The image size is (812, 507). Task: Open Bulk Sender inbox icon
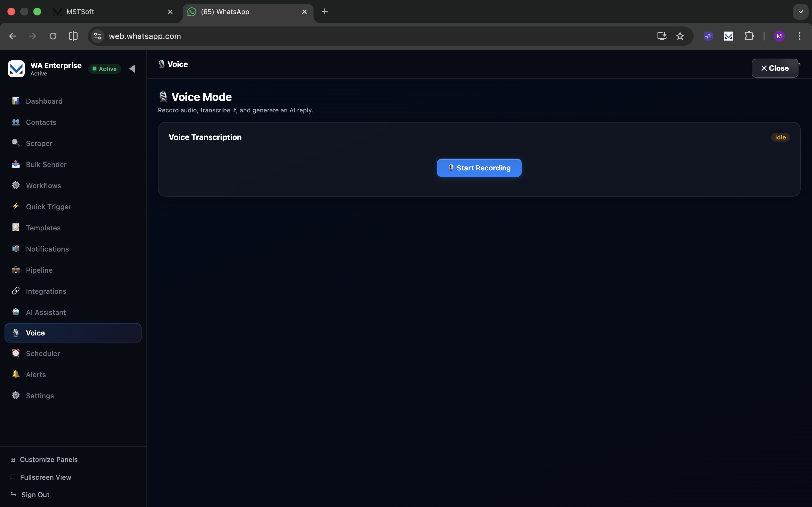pyautogui.click(x=16, y=164)
